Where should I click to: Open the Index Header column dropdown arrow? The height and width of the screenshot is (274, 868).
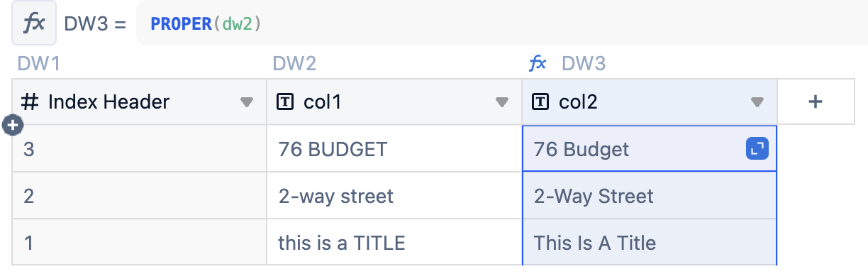pyautogui.click(x=247, y=102)
